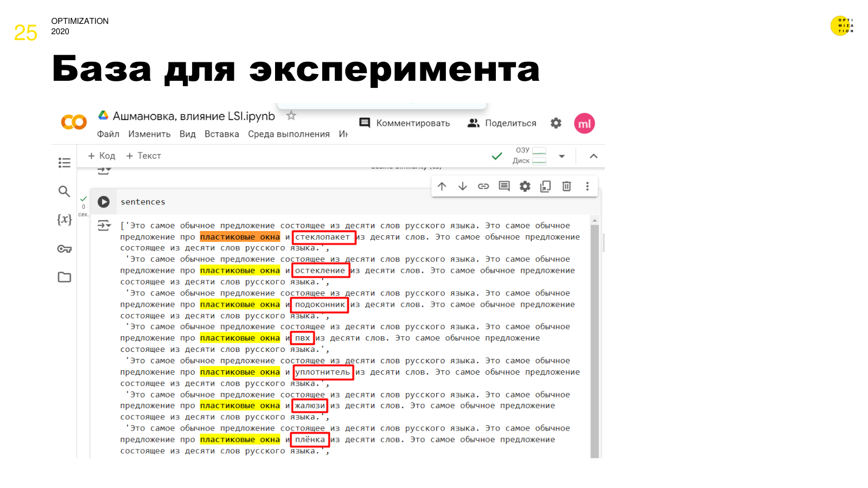
Task: Open the Вставка menu
Action: [221, 134]
